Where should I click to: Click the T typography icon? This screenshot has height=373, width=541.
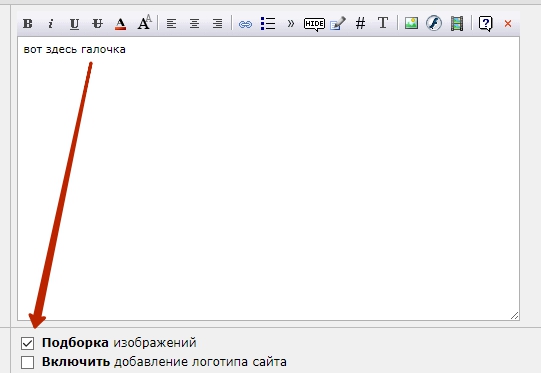point(383,23)
